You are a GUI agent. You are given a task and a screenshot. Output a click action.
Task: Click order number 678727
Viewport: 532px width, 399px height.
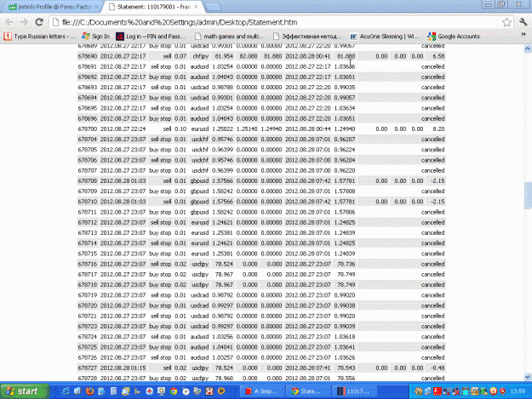click(x=88, y=368)
